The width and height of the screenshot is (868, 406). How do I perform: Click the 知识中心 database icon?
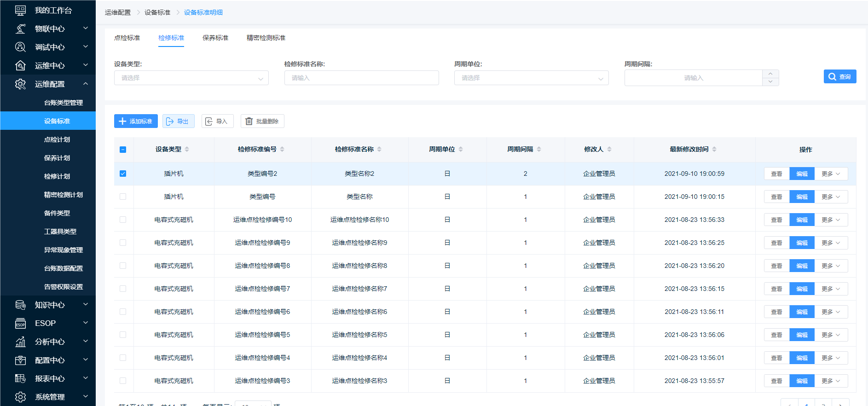tap(20, 305)
